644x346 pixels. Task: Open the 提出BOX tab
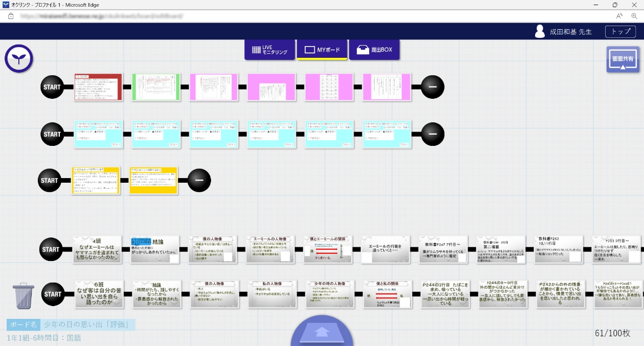pyautogui.click(x=374, y=50)
